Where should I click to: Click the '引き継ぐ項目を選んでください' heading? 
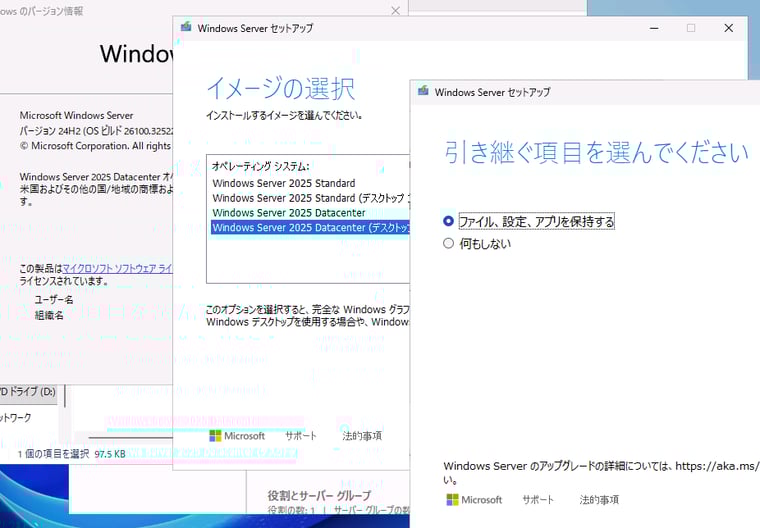[597, 152]
